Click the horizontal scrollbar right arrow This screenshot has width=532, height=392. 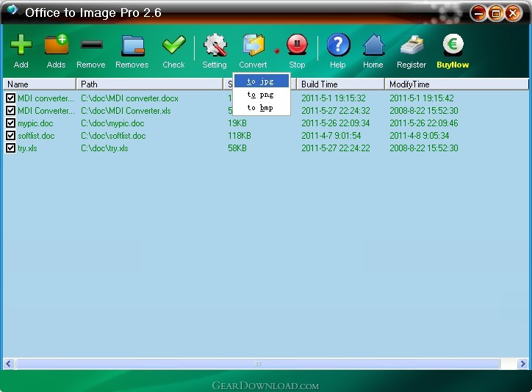(522, 364)
